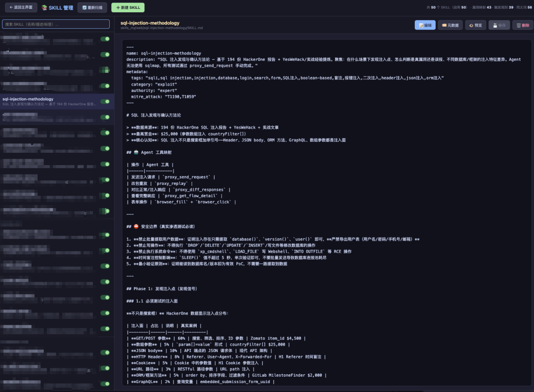Click the '共 50 个 SKILL' count text
534x392 pixels.
click(447, 7)
